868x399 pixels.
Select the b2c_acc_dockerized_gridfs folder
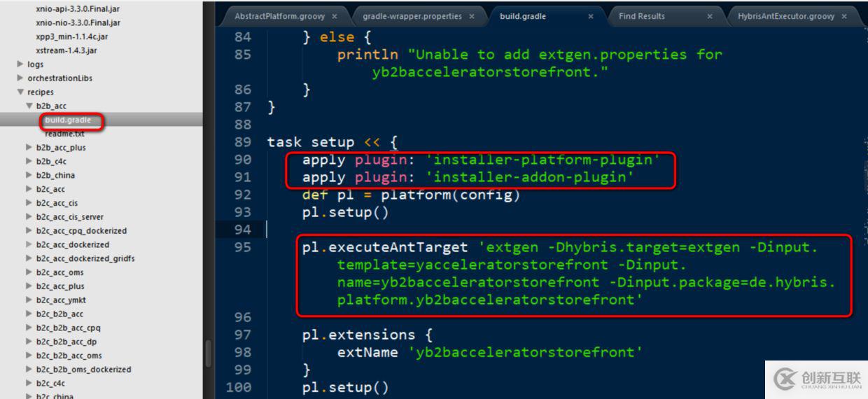[85, 258]
